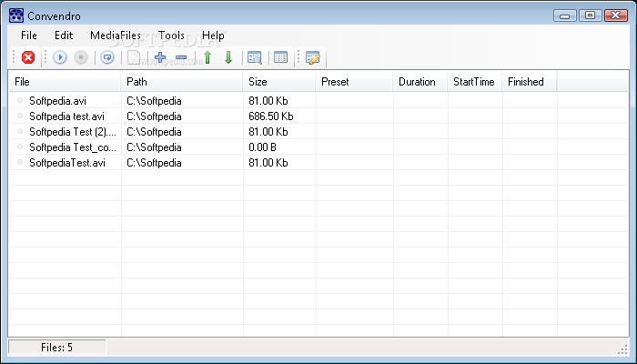Close the Convendro window
The height and width of the screenshot is (364, 637).
[x=616, y=15]
